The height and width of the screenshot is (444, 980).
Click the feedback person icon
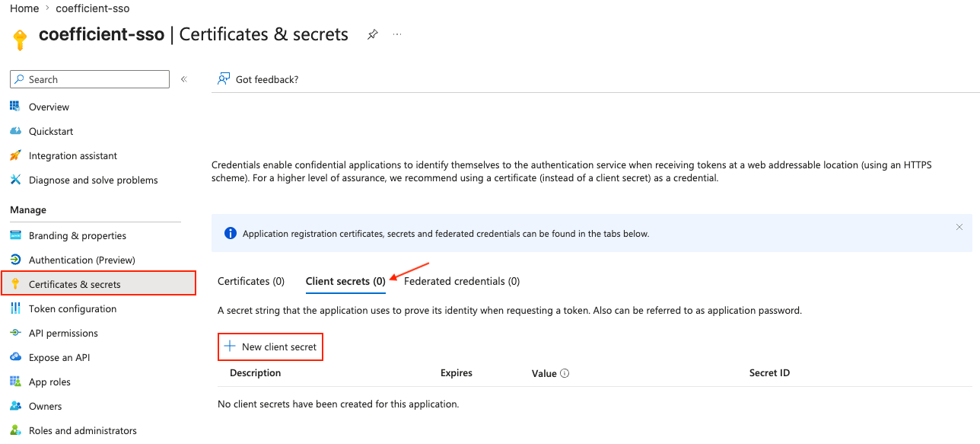tap(224, 79)
